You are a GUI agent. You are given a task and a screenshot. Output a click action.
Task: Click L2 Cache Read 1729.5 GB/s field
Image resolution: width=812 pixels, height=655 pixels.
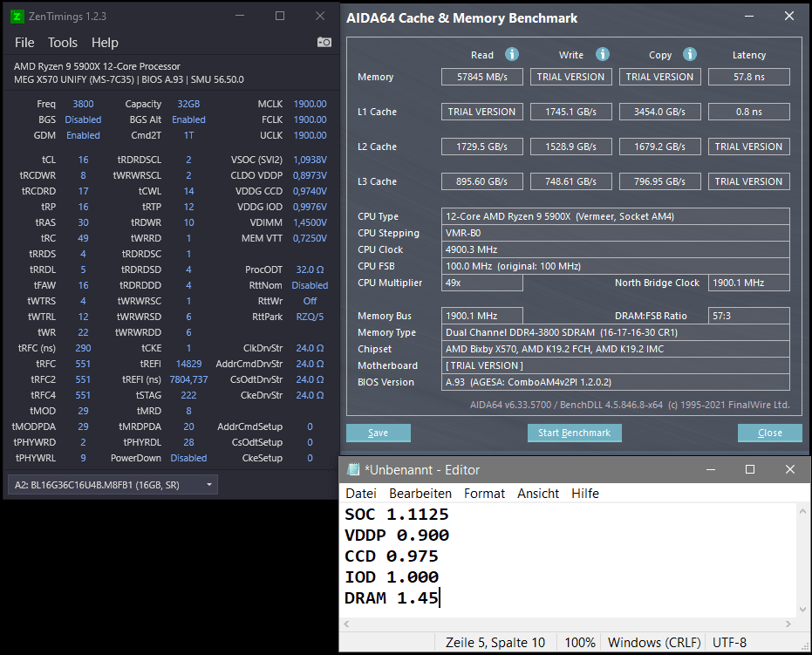coord(482,147)
